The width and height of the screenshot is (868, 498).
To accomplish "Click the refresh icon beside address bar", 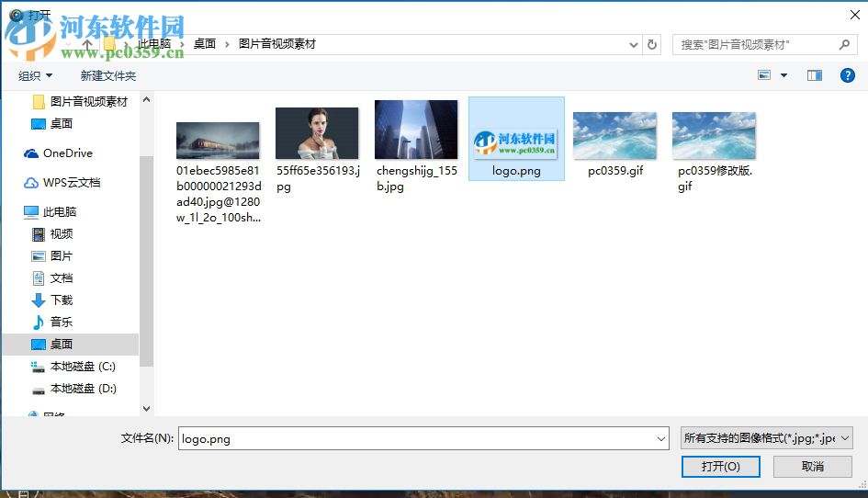I will (652, 44).
